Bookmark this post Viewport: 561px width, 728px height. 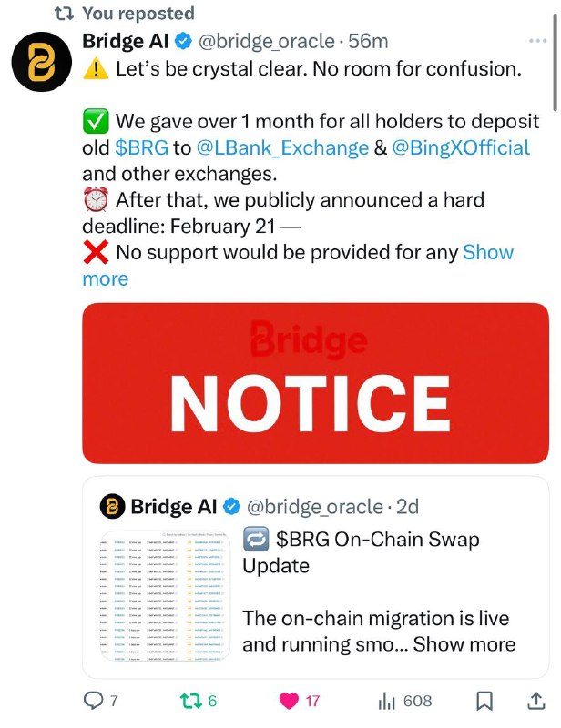[x=484, y=701]
